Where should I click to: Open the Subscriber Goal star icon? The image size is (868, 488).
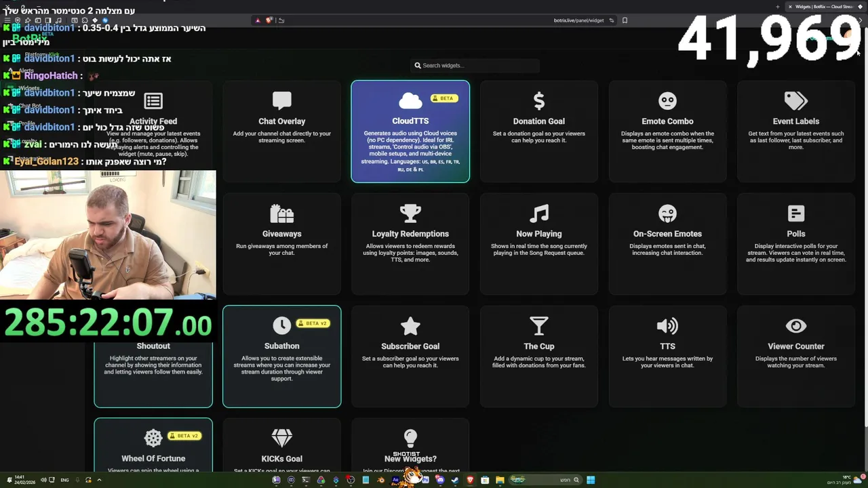point(410,326)
